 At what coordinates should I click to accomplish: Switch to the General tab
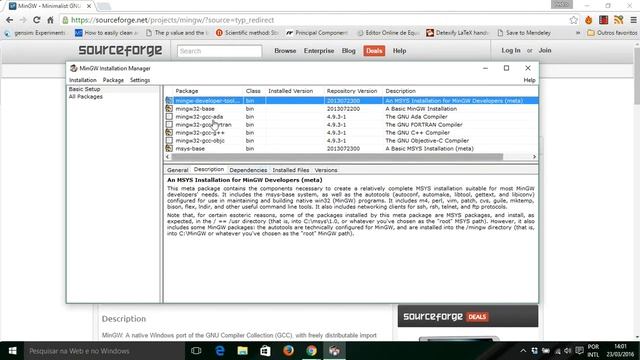[178, 170]
